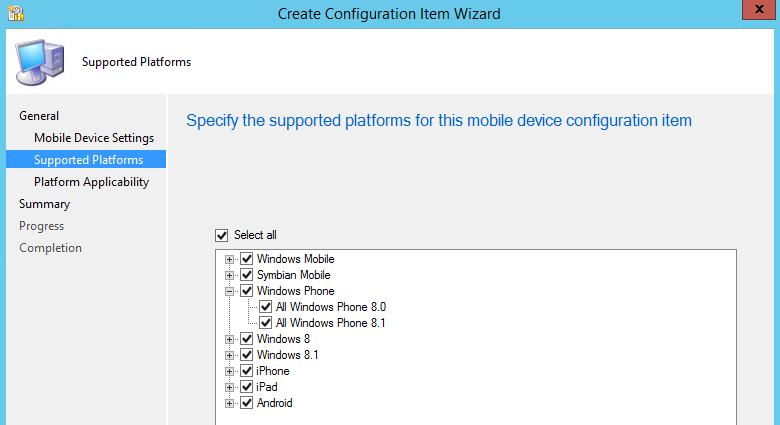
Task: Jump to the Summary step
Action: (44, 204)
